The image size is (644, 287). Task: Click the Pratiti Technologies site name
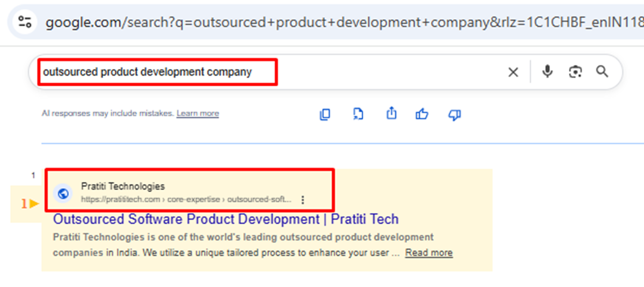[x=123, y=186]
